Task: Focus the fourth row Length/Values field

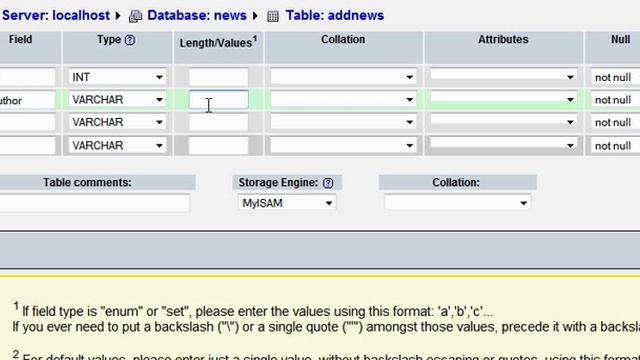Action: coord(218,146)
